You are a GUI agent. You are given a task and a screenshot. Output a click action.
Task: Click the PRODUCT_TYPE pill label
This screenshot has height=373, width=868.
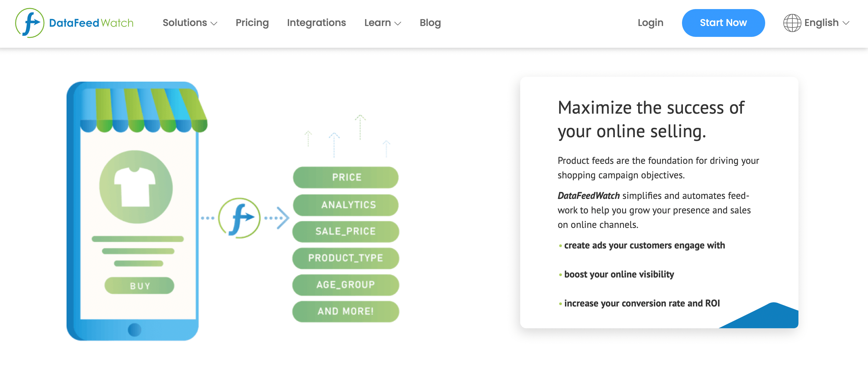346,258
